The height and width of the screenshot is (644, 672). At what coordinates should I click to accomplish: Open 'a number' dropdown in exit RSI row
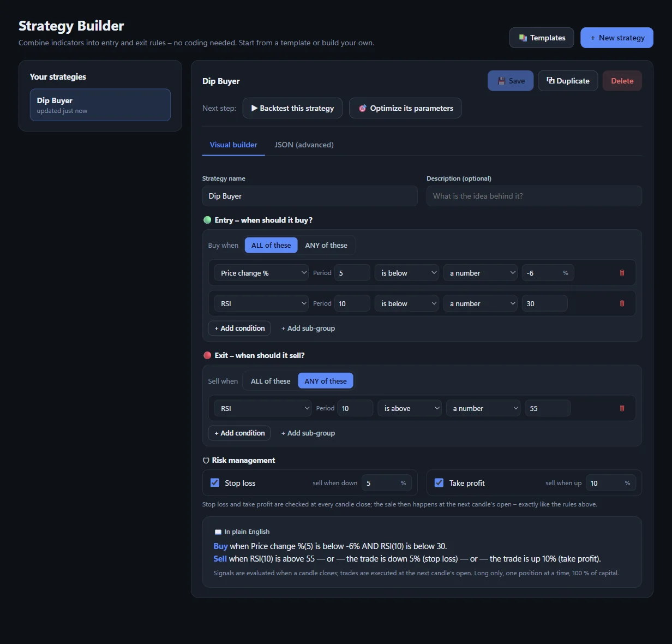tap(484, 408)
